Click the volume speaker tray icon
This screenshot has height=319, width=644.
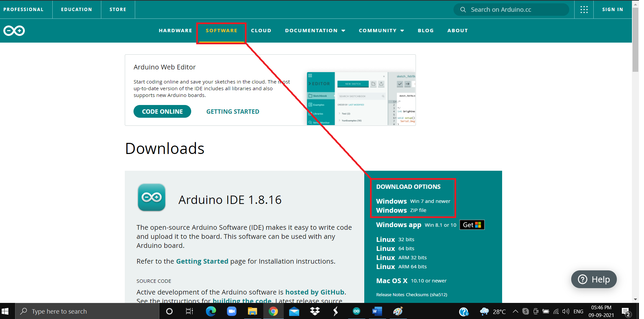(566, 311)
